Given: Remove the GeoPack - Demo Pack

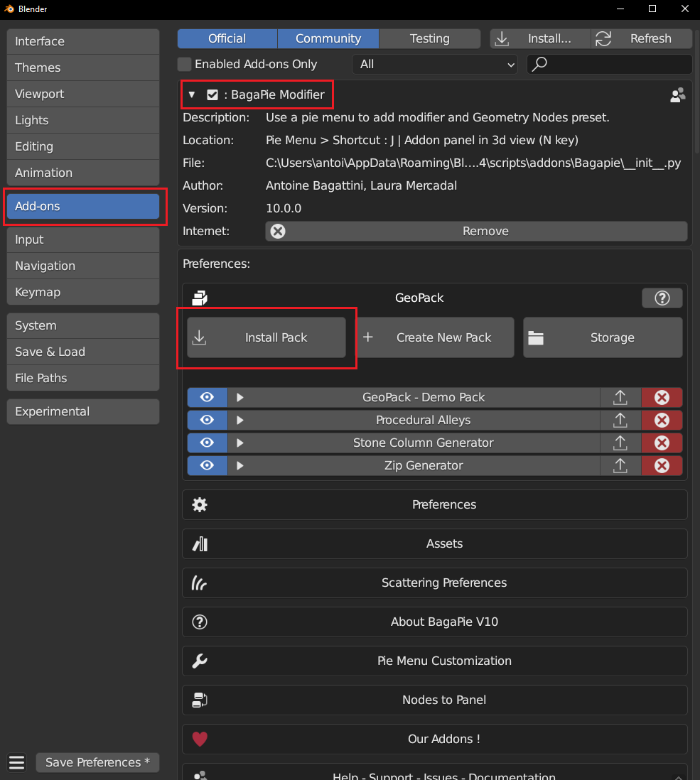Looking at the screenshot, I should (662, 398).
